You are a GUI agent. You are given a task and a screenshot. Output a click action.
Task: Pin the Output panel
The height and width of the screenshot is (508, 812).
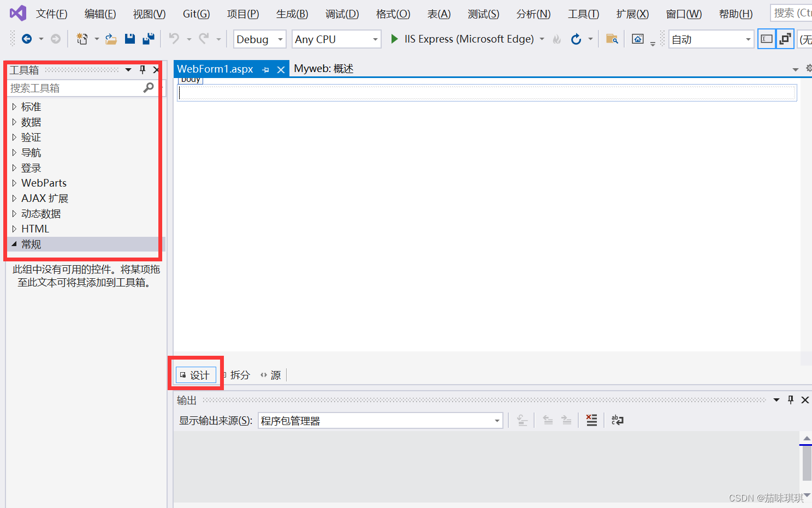click(791, 400)
